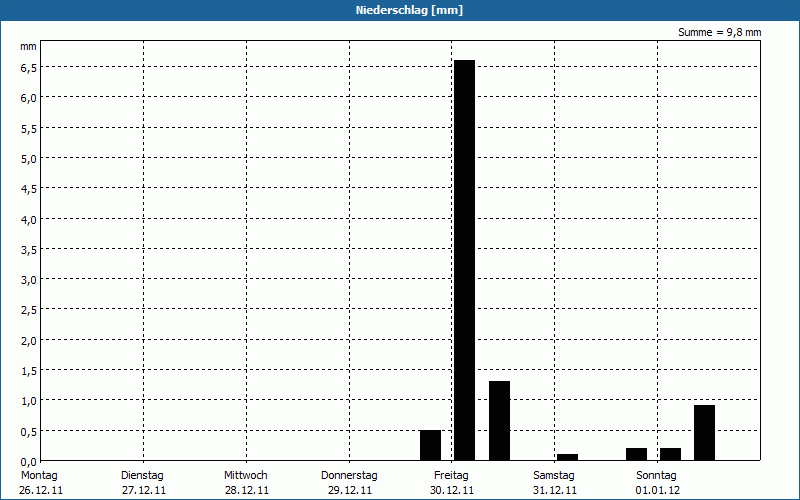Click the 0,5 y-axis value
Screen dimensions: 800x500
(x=29, y=431)
